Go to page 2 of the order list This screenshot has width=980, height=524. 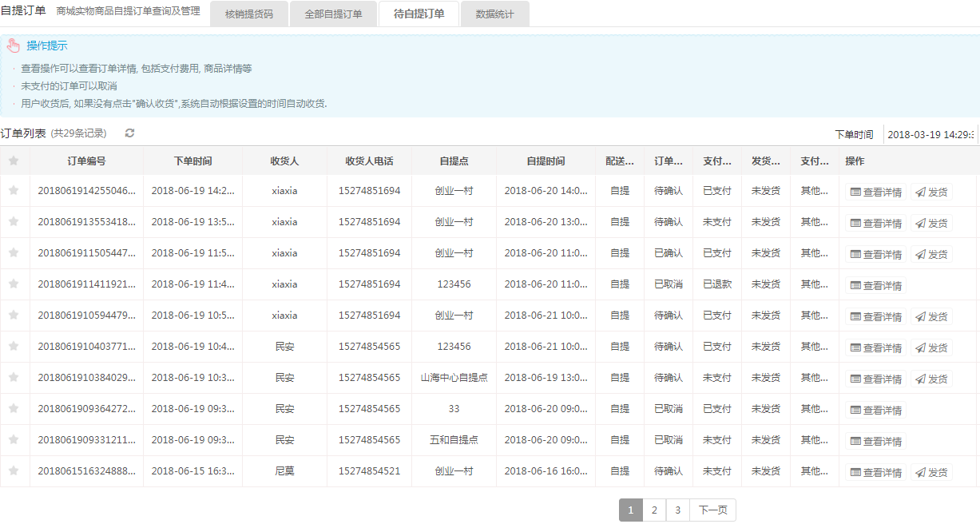coord(653,510)
